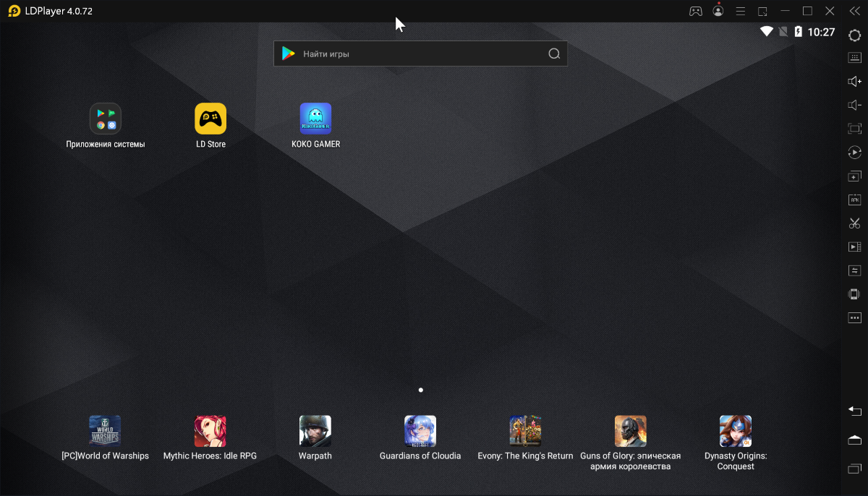Open LDPlayer settings gear in sidebar
868x496 pixels.
(x=854, y=35)
